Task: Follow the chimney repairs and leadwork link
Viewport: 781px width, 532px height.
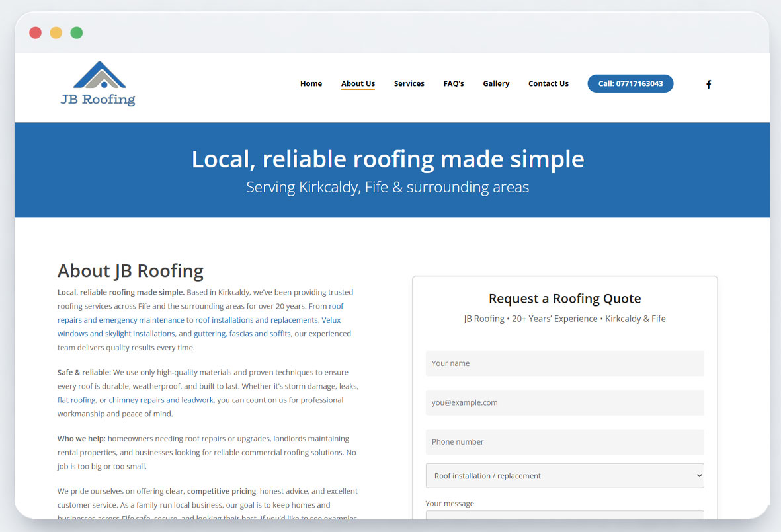Action: pyautogui.click(x=161, y=400)
